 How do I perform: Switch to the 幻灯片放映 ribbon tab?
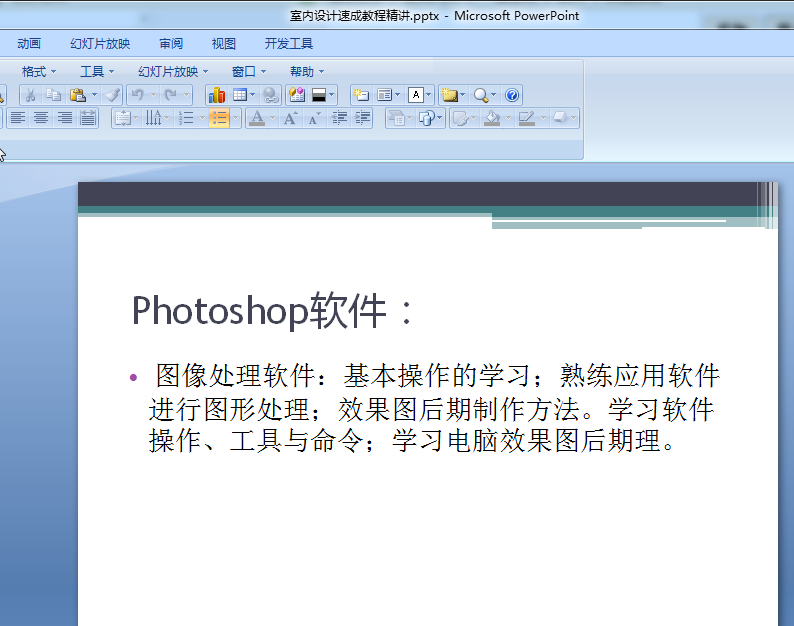100,44
